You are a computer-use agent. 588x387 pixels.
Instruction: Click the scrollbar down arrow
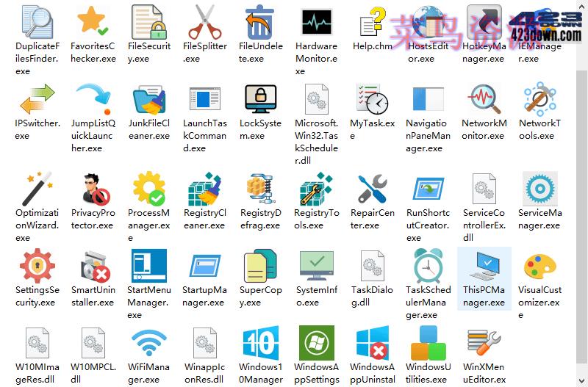[581, 381]
